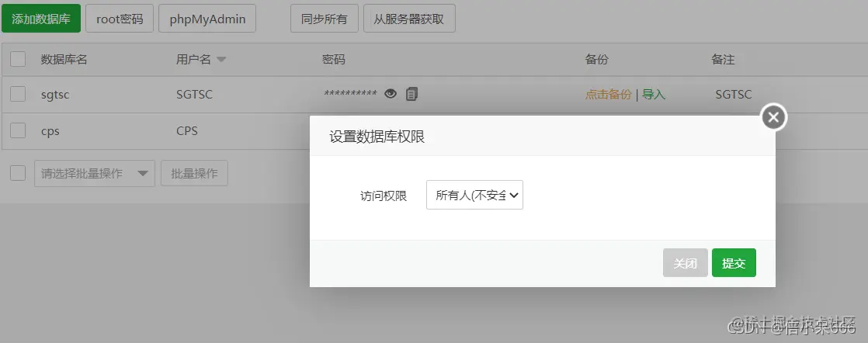Click the 从服务器获取 button
Image resolution: width=868 pixels, height=343 pixels.
pyautogui.click(x=409, y=19)
